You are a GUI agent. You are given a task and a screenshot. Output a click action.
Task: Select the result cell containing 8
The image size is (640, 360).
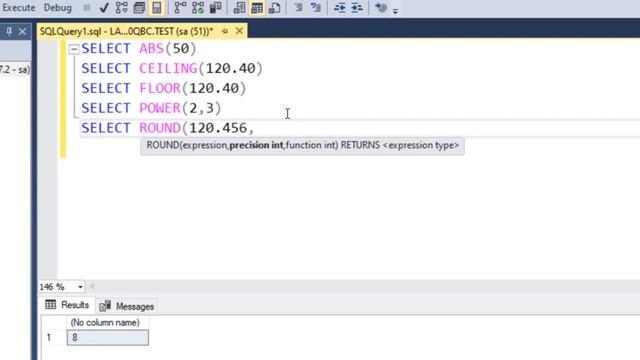pos(108,338)
